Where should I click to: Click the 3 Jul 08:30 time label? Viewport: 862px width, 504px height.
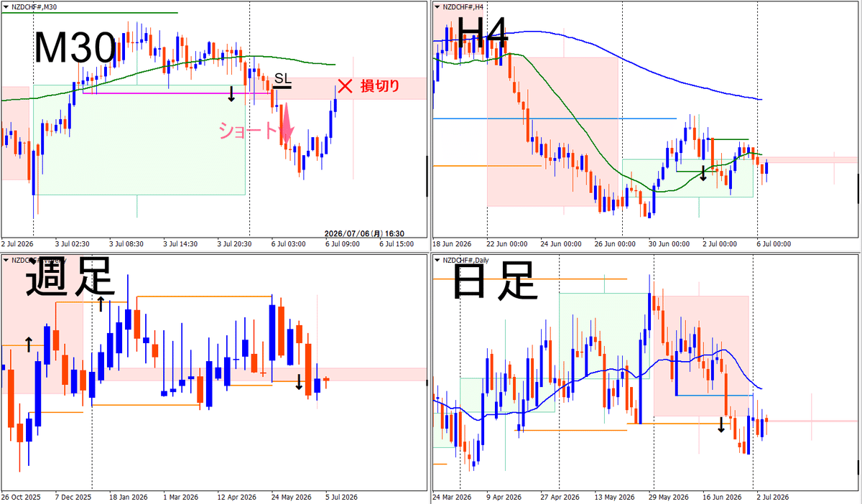tap(125, 244)
